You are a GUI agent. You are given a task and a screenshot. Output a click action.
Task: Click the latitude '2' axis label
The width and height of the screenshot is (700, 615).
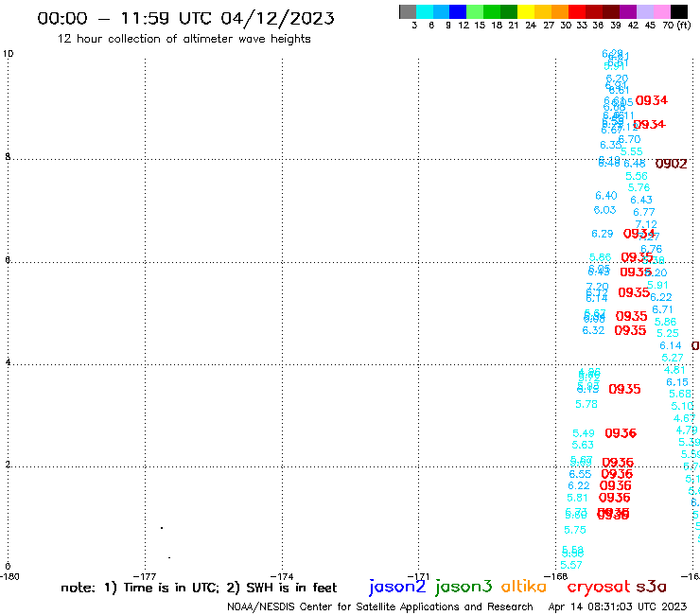point(8,465)
